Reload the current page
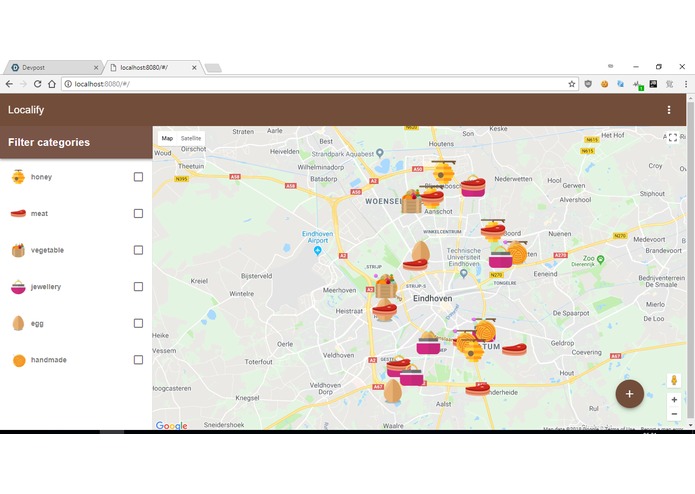 coord(38,84)
